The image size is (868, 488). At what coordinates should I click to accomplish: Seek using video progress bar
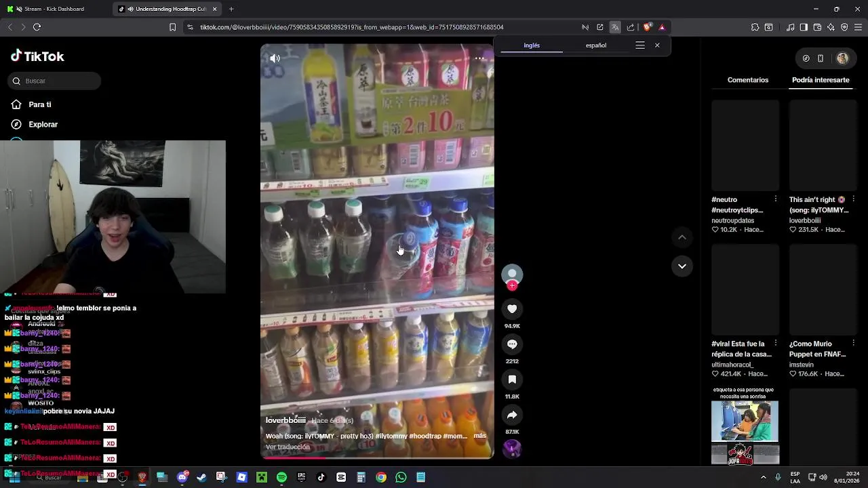[x=378, y=457]
